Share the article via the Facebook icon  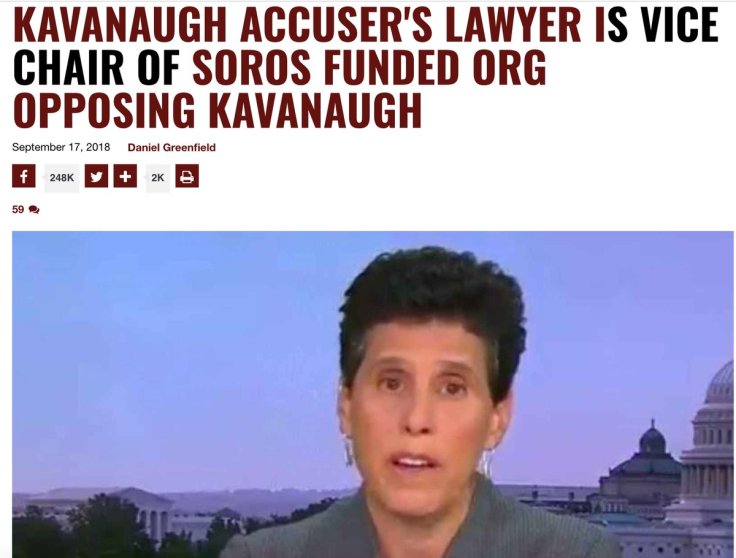pos(23,176)
